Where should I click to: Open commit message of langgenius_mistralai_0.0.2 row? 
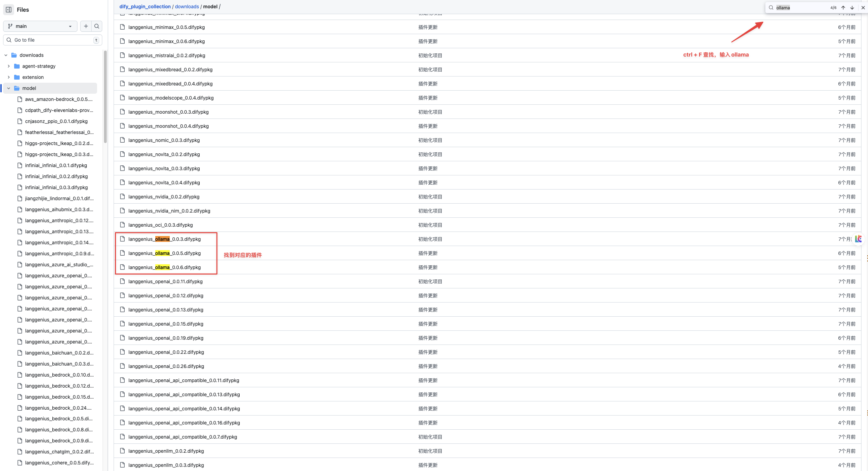pyautogui.click(x=430, y=55)
